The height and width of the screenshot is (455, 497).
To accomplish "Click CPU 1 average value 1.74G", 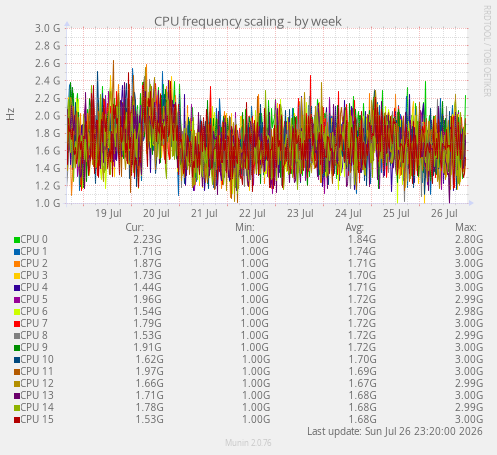I will (x=362, y=251).
